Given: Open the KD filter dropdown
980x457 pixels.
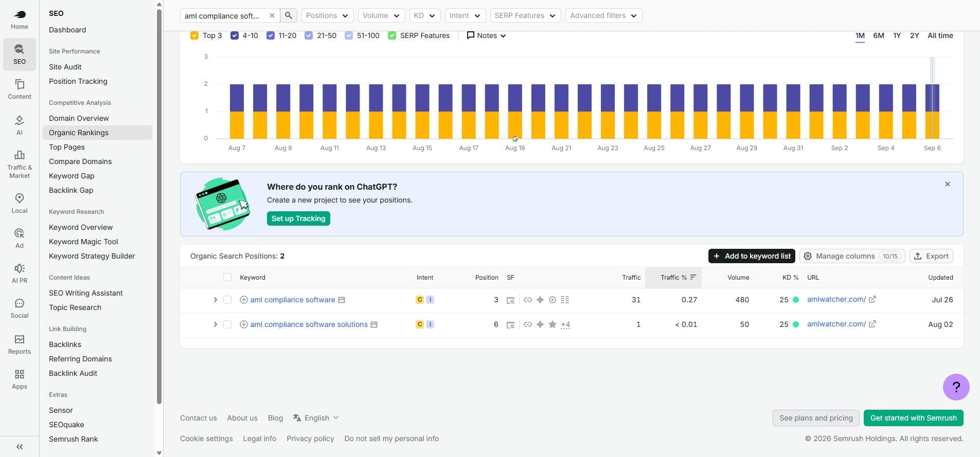Looking at the screenshot, I should coord(424,15).
